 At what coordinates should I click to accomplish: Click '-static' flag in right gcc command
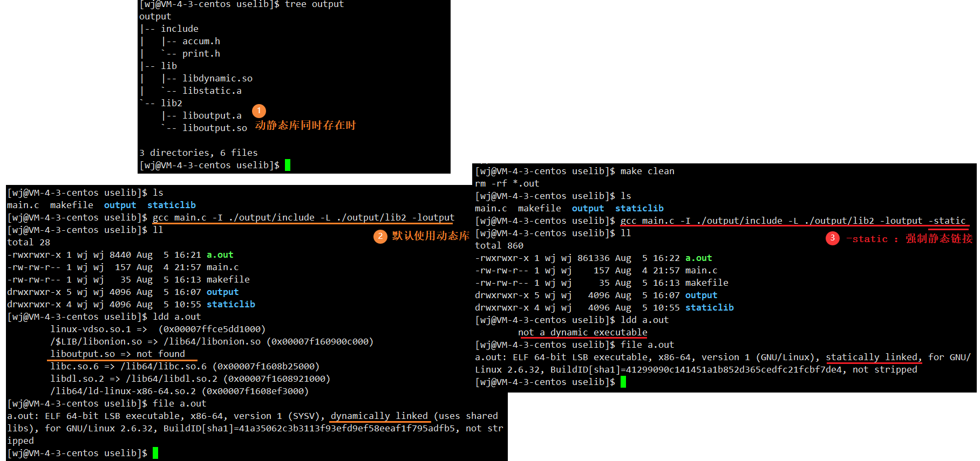point(947,221)
